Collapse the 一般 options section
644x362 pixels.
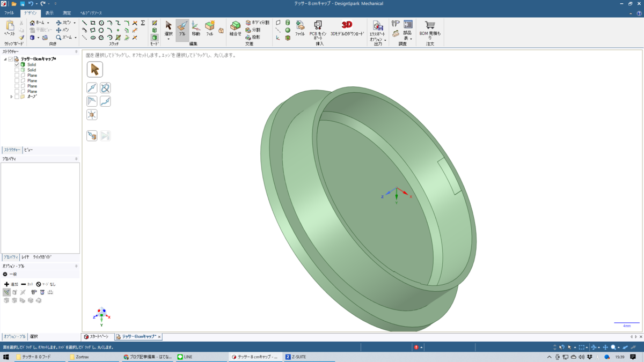coord(10,274)
